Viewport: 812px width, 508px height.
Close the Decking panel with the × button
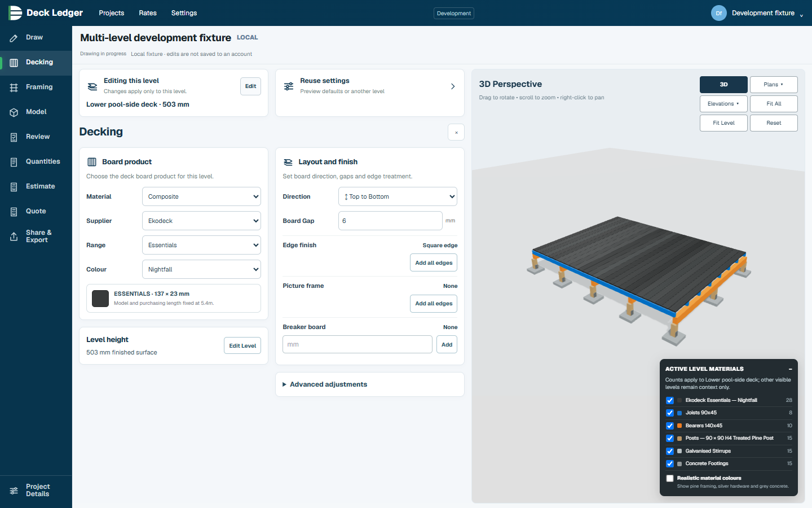456,133
